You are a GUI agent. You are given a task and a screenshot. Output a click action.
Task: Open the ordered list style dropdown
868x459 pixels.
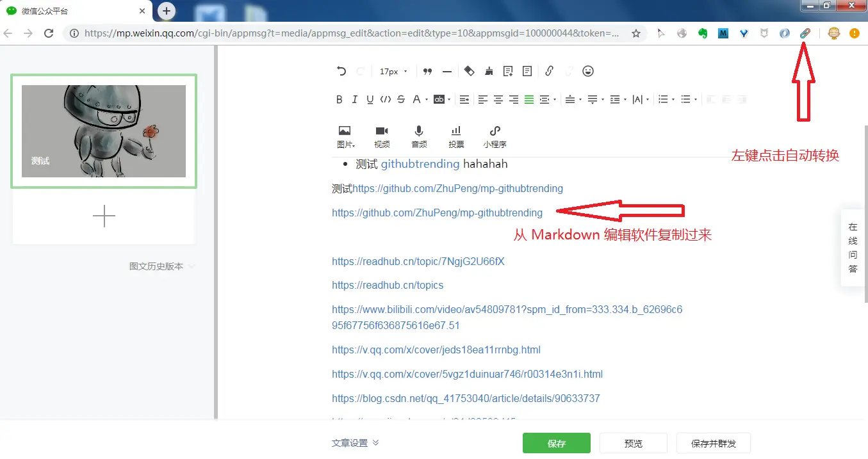coord(673,100)
